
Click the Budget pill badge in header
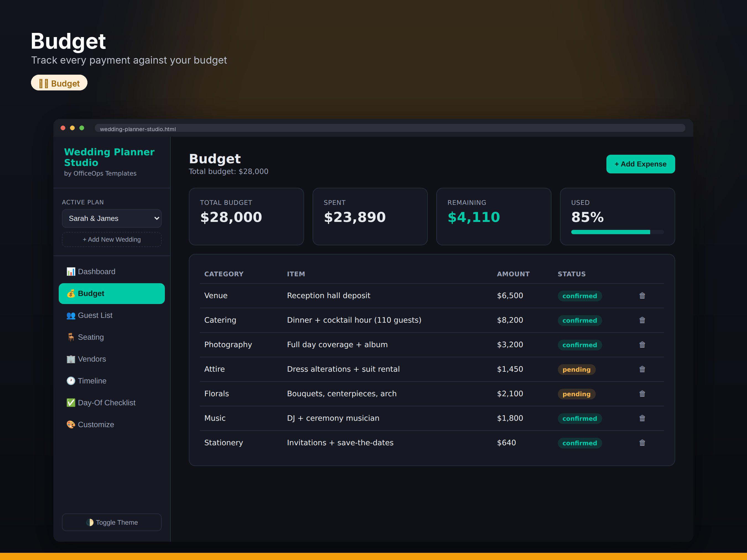(x=59, y=83)
